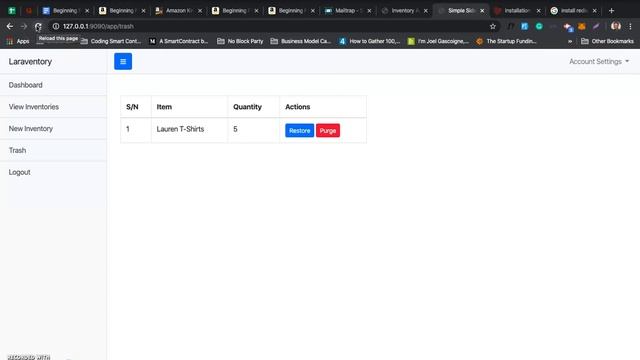The width and height of the screenshot is (640, 360).
Task: Open New Inventory in the sidebar
Action: (53, 129)
